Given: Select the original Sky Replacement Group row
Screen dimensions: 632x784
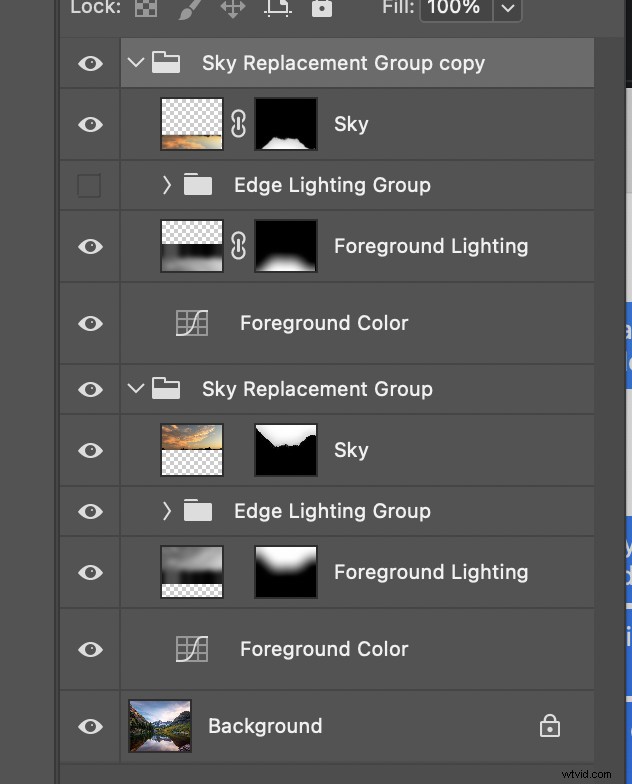Looking at the screenshot, I should [317, 389].
